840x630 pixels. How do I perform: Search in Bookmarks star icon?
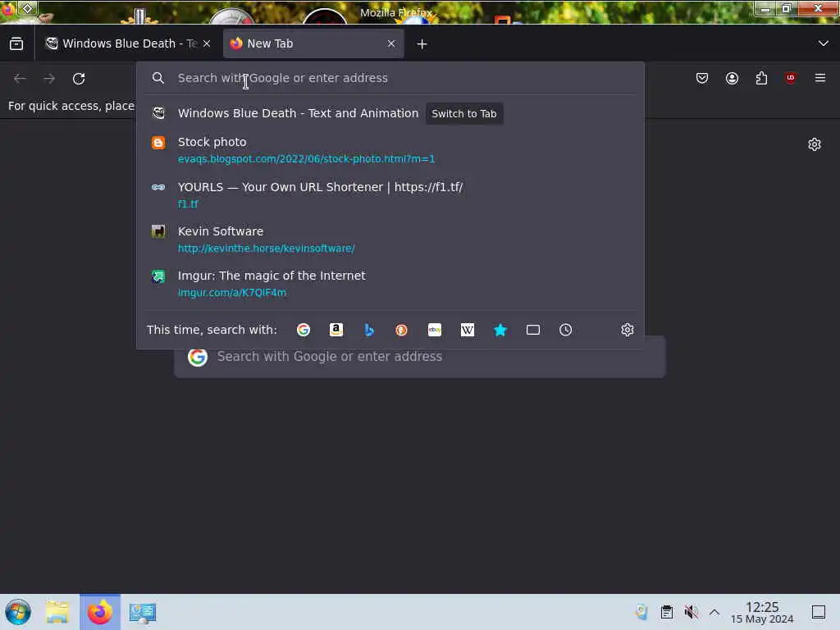pyautogui.click(x=500, y=330)
